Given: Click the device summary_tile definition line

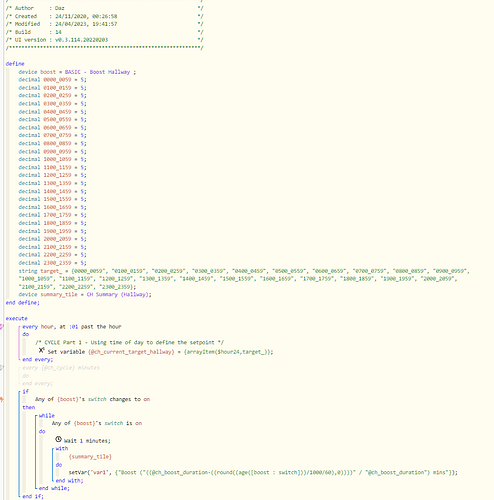Looking at the screenshot, I should tap(85, 295).
